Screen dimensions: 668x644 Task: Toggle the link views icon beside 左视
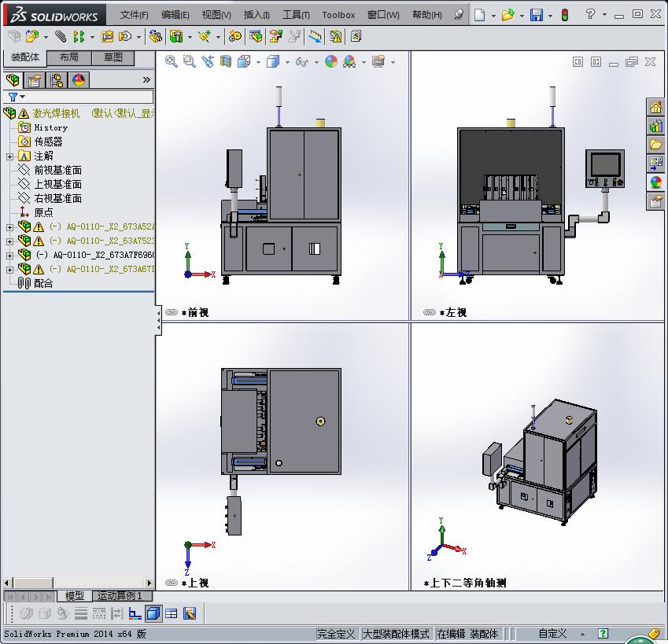click(430, 312)
